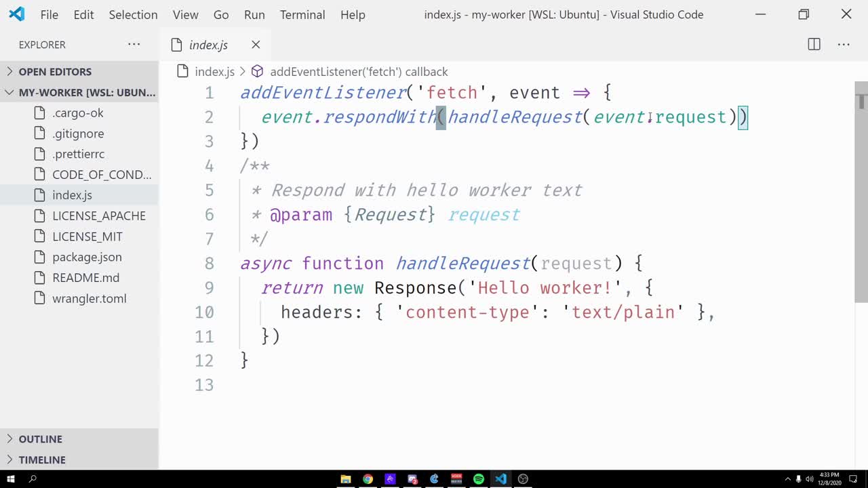Viewport: 868px width, 488px height.
Task: Expand the Timeline panel
Action: (41, 460)
